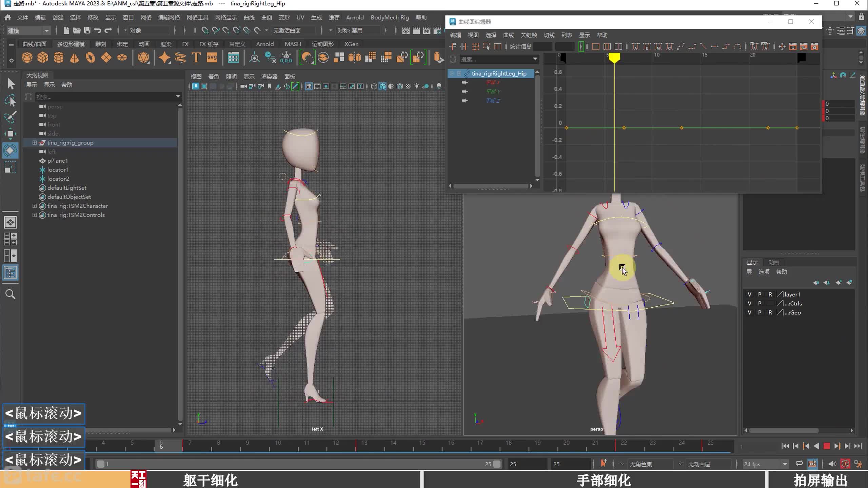Activate the Move tool in toolbox
This screenshot has height=488, width=868.
point(11,134)
